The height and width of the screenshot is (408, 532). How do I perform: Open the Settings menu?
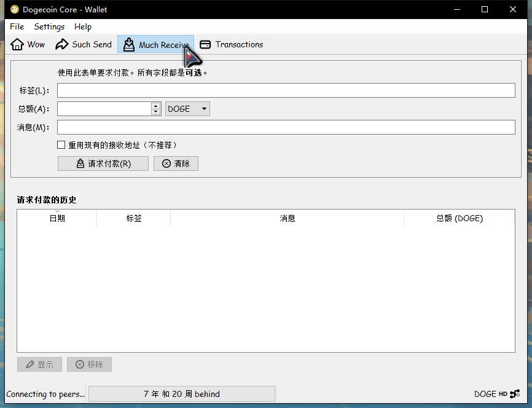[49, 26]
